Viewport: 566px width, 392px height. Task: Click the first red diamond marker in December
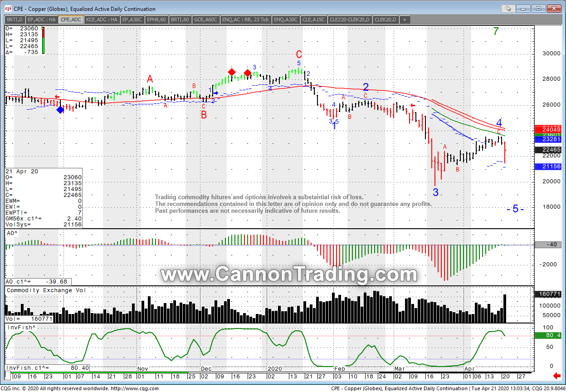click(x=231, y=72)
